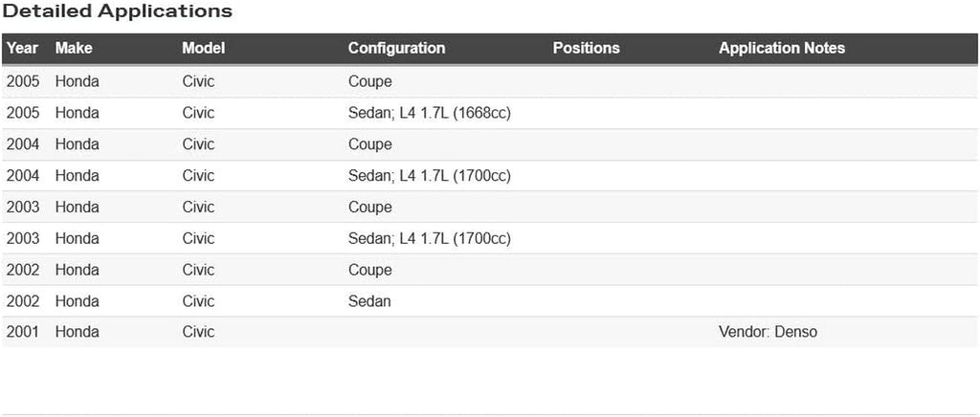
Task: Select the Positions column header
Action: pyautogui.click(x=586, y=48)
